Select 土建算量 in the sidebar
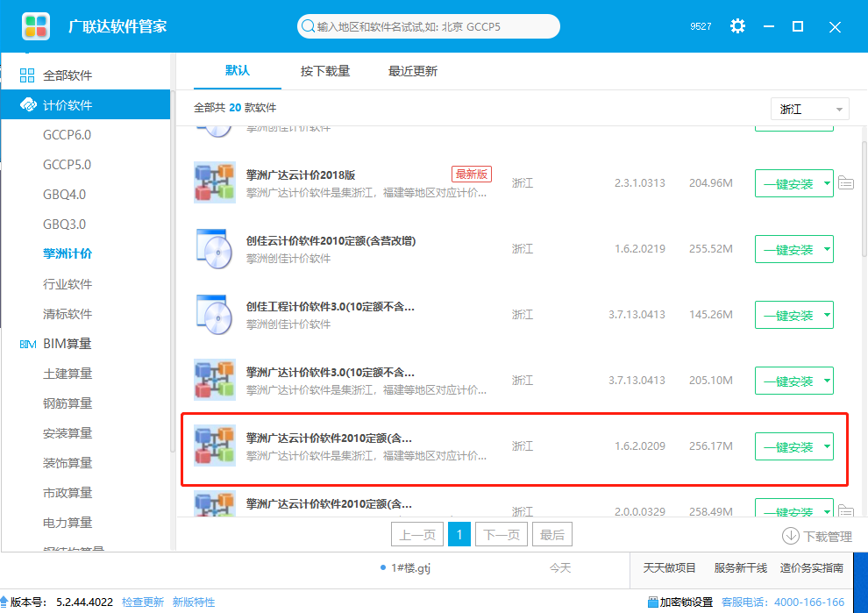 (x=68, y=374)
